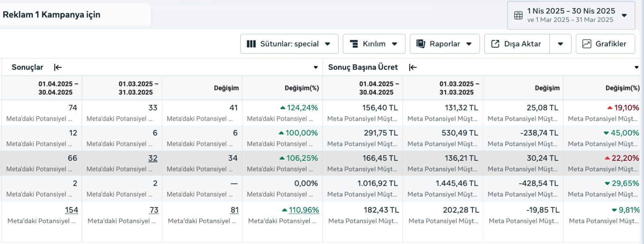Expand the Sütunlar: special dropdown

point(328,44)
